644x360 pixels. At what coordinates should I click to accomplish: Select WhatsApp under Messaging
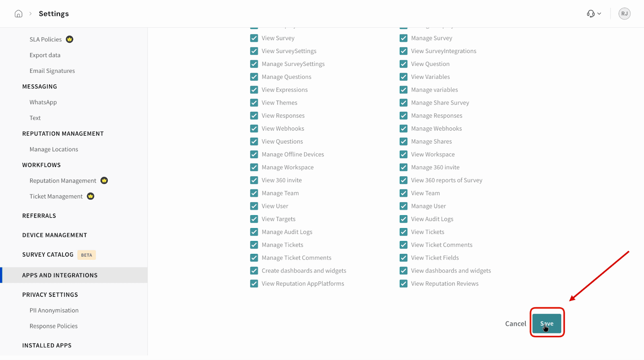43,102
